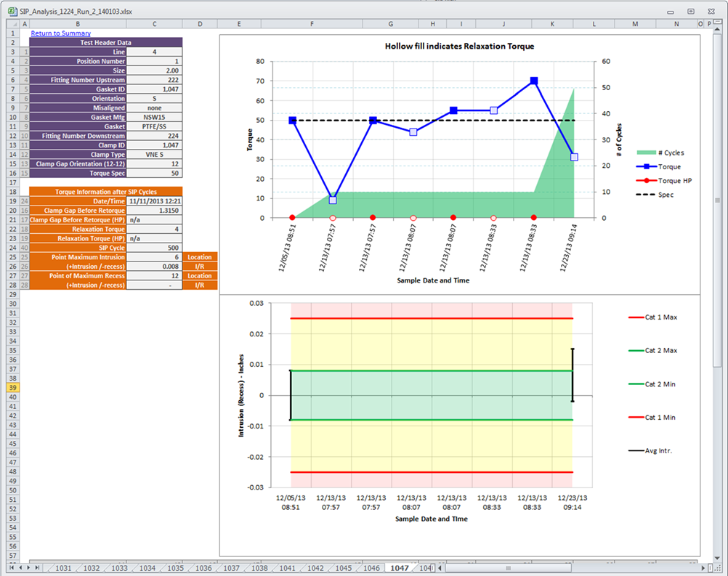Restore the workbook window size button

point(691,12)
